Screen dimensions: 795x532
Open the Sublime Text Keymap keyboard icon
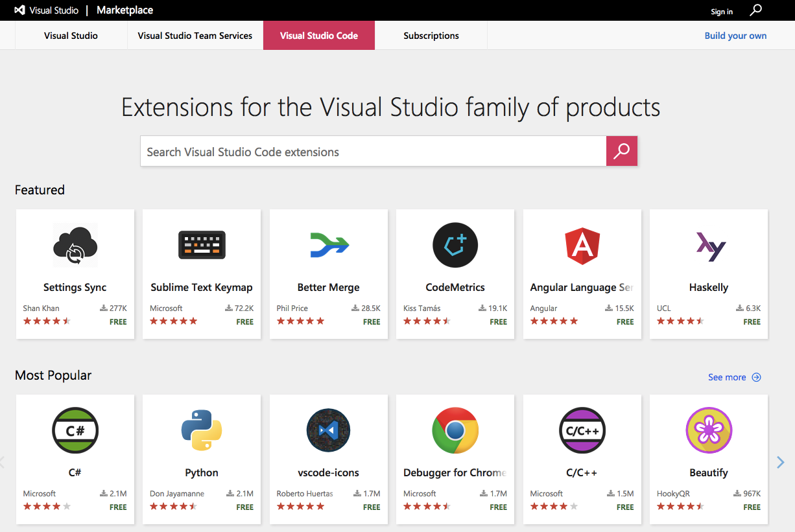[x=202, y=245]
